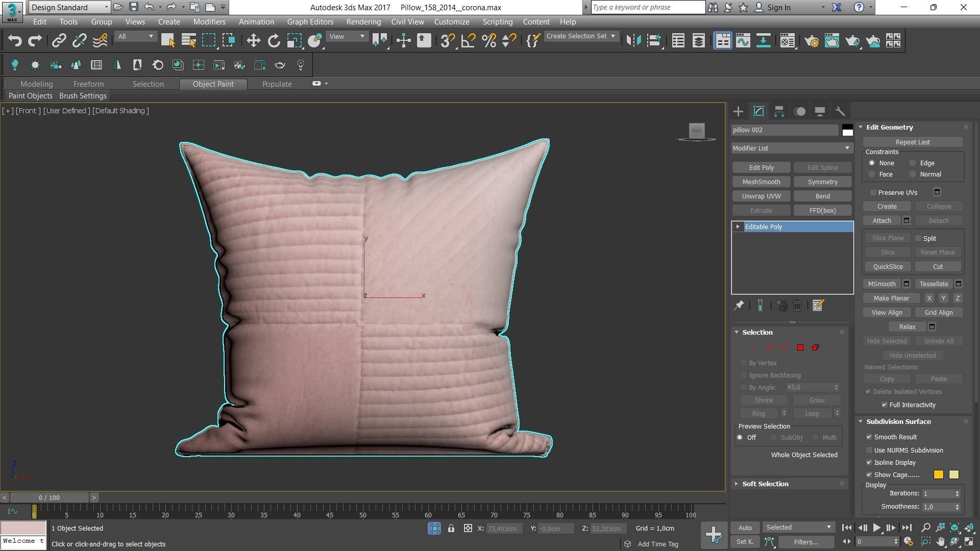Toggle selection lock padlock icon
Image resolution: width=980 pixels, height=551 pixels.
451,529
